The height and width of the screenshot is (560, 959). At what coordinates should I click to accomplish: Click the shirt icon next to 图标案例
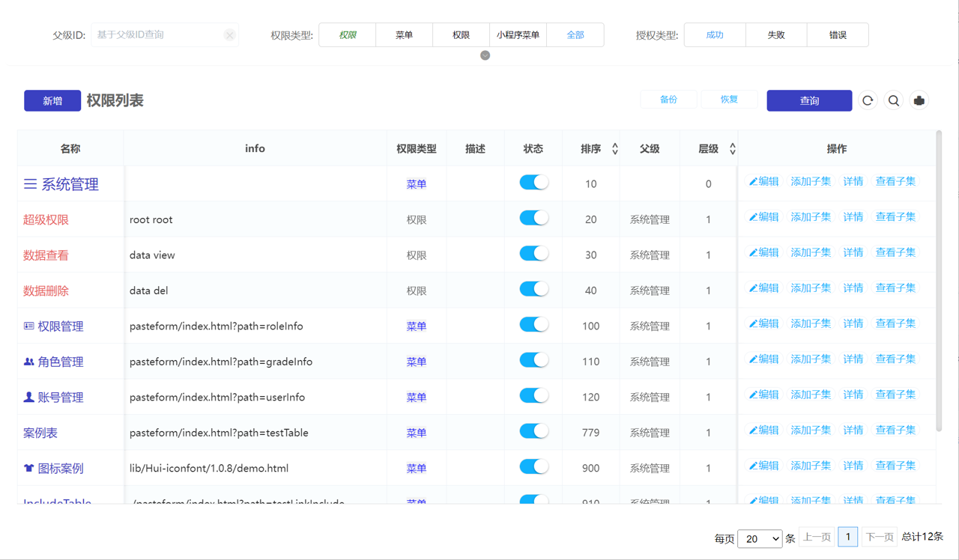tap(28, 469)
